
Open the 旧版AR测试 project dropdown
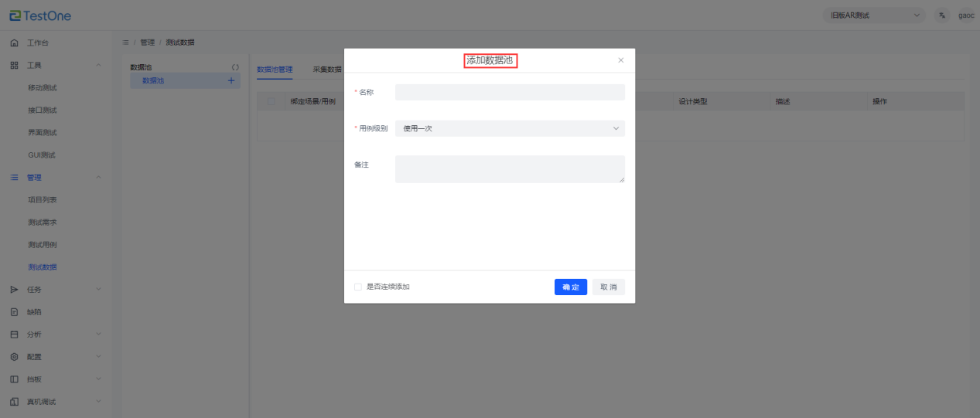tap(874, 15)
